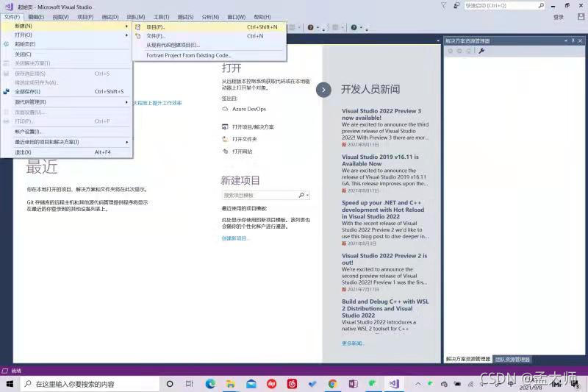Viewport: 588px width, 392px height.
Task: Click the 打开文件夹 folder icon
Action: click(225, 139)
